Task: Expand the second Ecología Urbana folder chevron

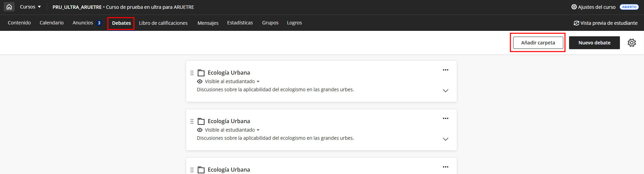Action: [x=445, y=139]
